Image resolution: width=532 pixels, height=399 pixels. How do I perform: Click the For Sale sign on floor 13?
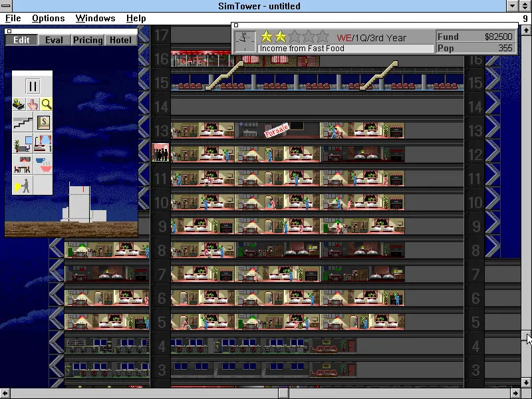pos(275,130)
